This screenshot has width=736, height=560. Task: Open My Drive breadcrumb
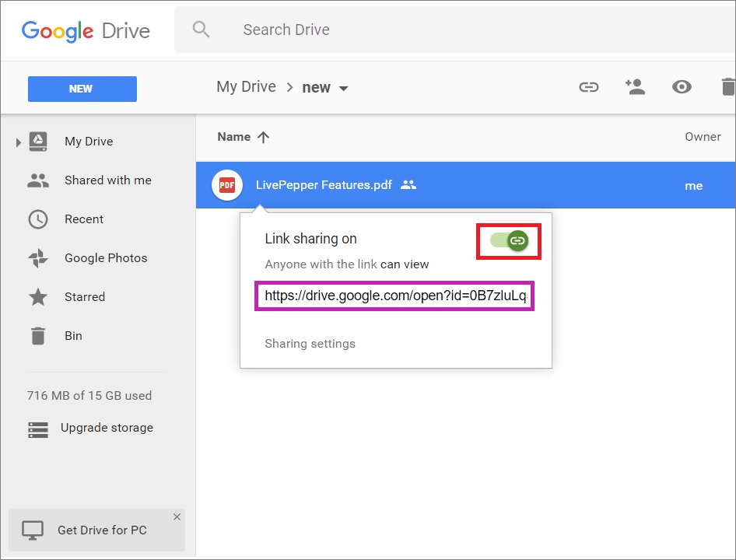coord(246,87)
